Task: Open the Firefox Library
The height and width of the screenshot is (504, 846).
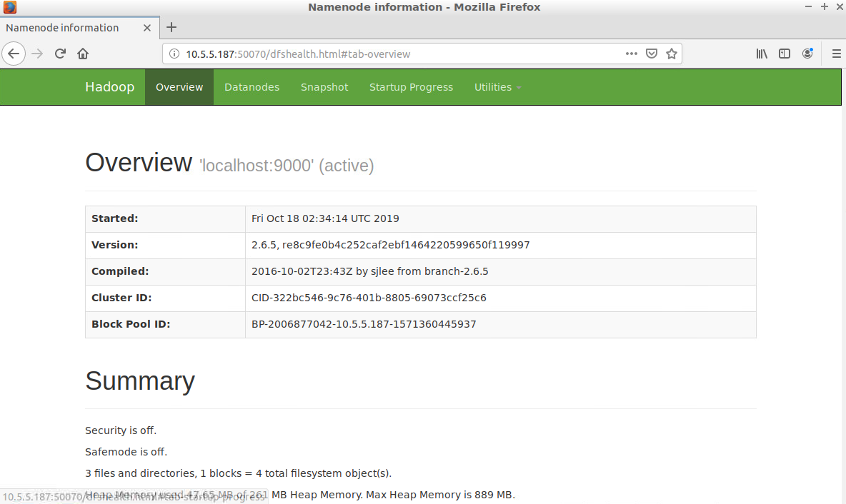Action: point(762,54)
